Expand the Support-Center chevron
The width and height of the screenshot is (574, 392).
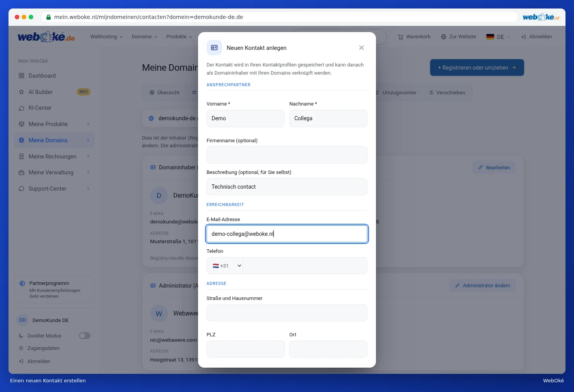[x=88, y=189]
